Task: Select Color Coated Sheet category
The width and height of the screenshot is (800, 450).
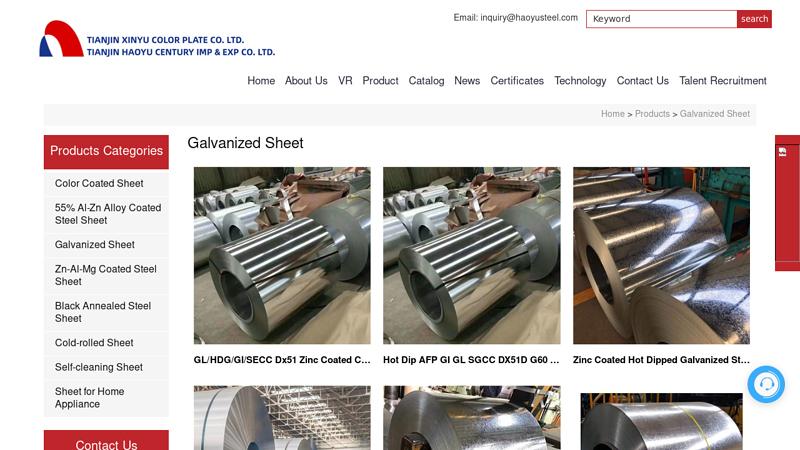Action: pyautogui.click(x=106, y=184)
